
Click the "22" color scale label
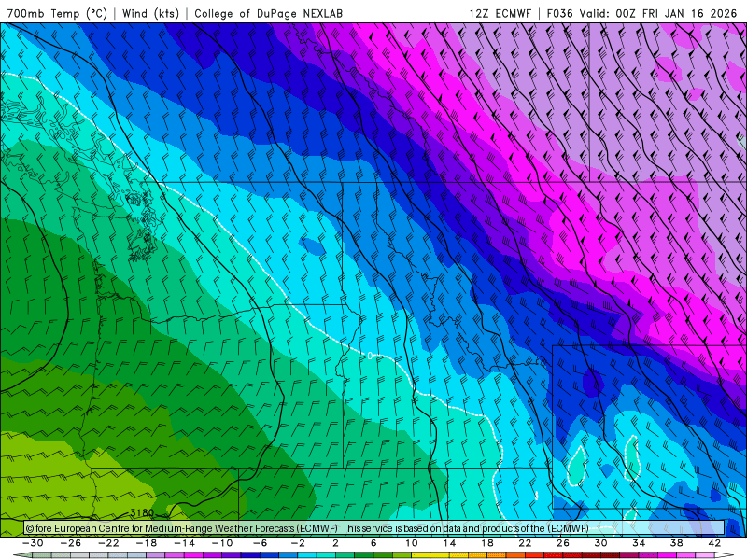pos(525,543)
